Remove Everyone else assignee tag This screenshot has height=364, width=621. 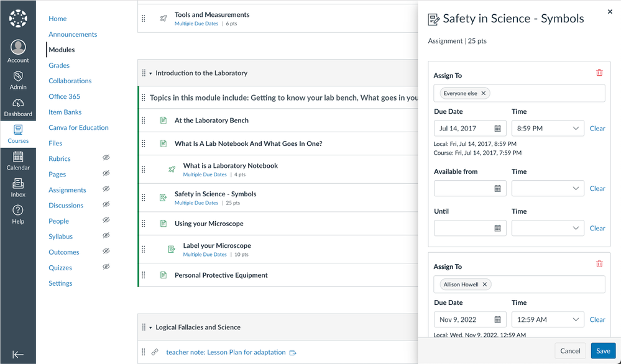[484, 93]
